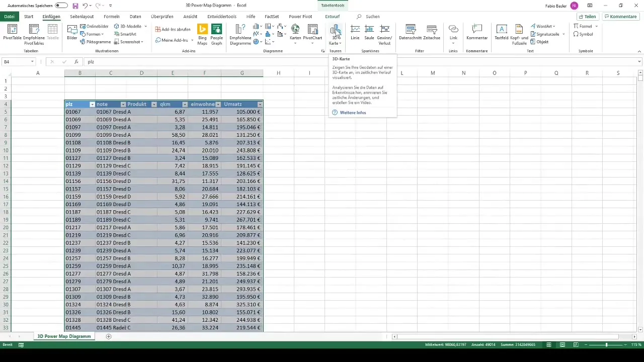Click the WordArt button

pyautogui.click(x=542, y=26)
